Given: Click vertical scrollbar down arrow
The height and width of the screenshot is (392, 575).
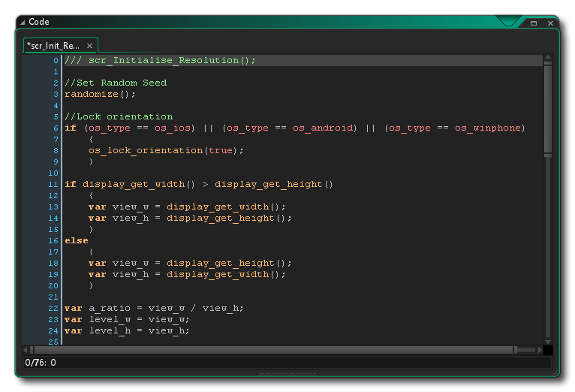Looking at the screenshot, I should pos(548,341).
